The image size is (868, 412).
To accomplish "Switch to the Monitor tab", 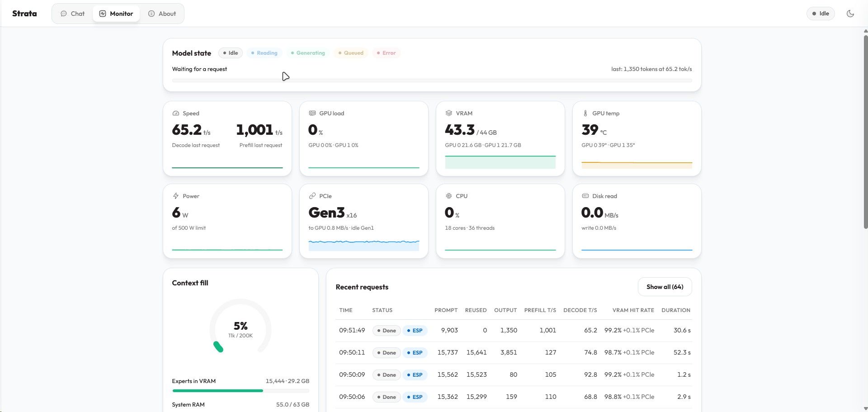I will pos(116,14).
